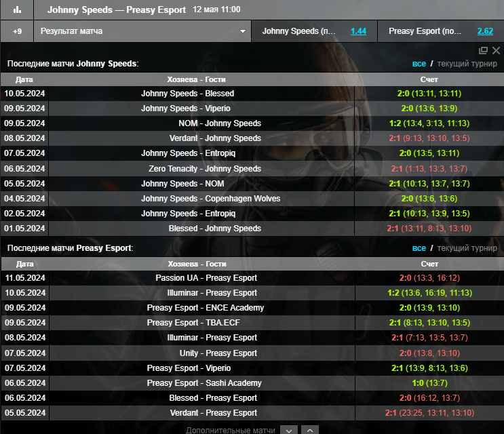Select the Johnny Speeds - NOM row
Image resolution: width=504 pixels, height=434 pixels.
(252, 183)
